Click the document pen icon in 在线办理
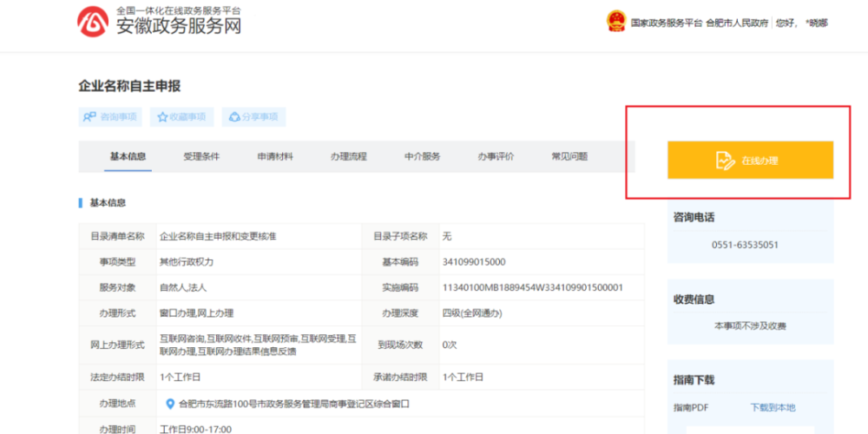Image resolution: width=868 pixels, height=434 pixels. 725,161
